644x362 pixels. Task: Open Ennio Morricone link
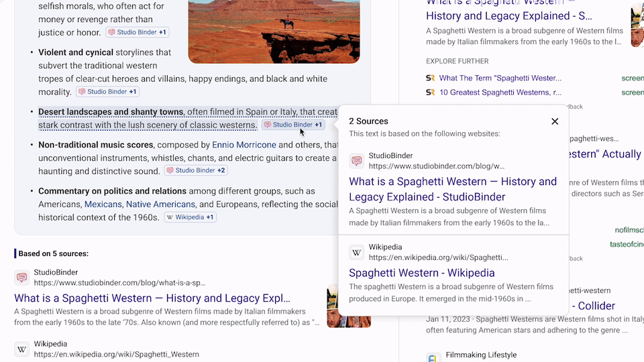(244, 145)
